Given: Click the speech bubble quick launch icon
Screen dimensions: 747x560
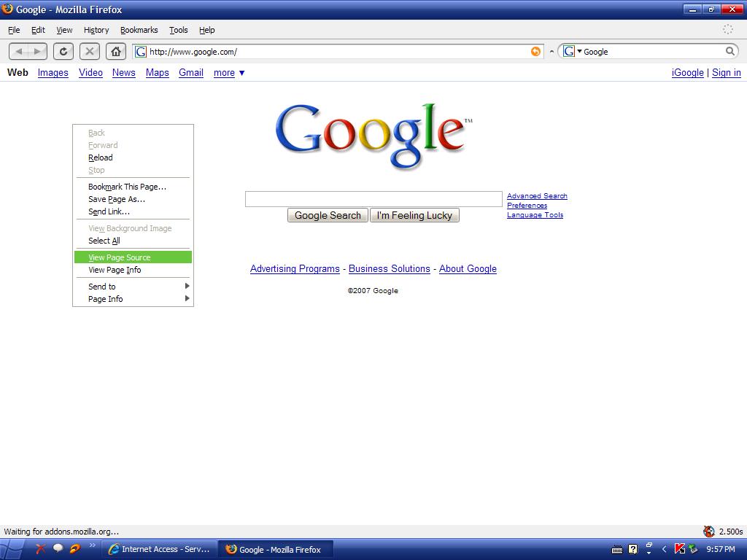Looking at the screenshot, I should coord(58,548).
